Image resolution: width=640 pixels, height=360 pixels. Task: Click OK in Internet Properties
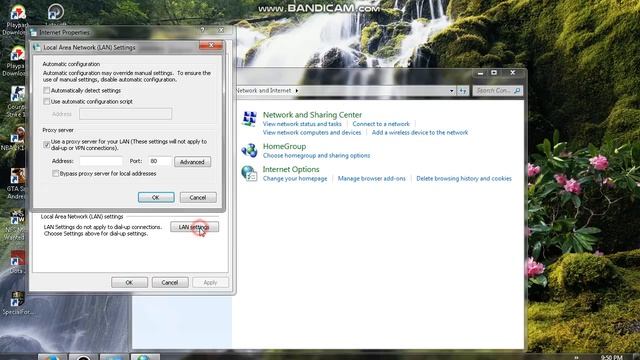(x=129, y=282)
